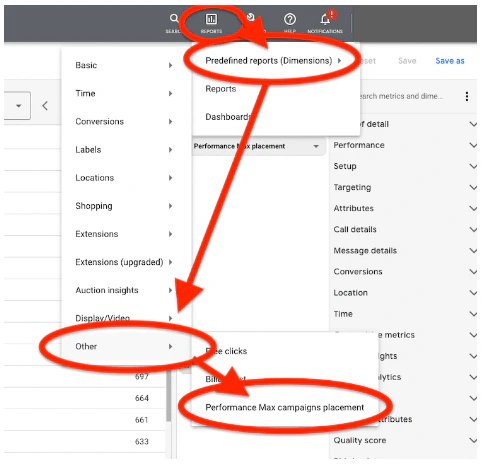482x467 pixels.
Task: Expand the Location section
Action: pos(405,293)
